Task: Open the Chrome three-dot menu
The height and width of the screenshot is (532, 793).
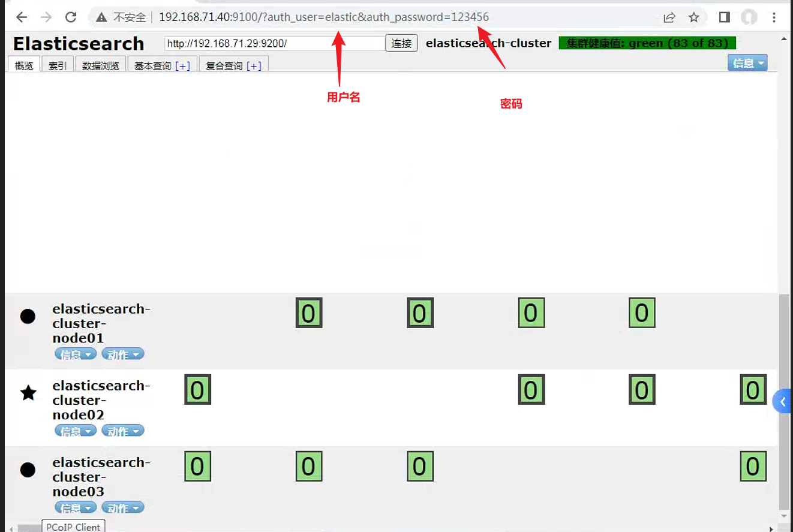Action: tap(774, 17)
